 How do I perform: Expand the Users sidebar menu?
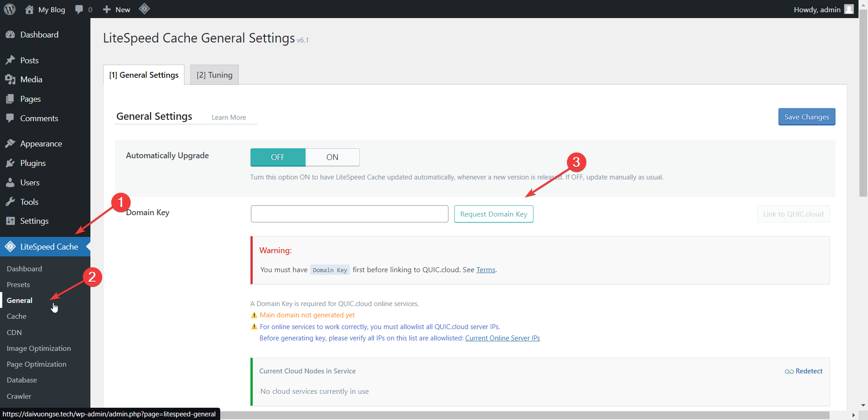(x=30, y=183)
